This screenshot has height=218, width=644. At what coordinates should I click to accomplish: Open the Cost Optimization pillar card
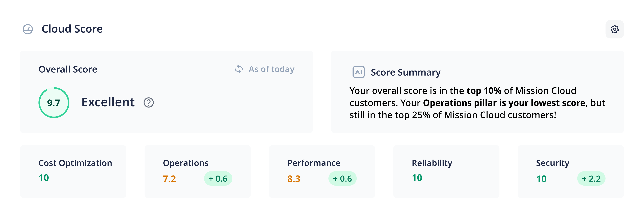(x=73, y=171)
